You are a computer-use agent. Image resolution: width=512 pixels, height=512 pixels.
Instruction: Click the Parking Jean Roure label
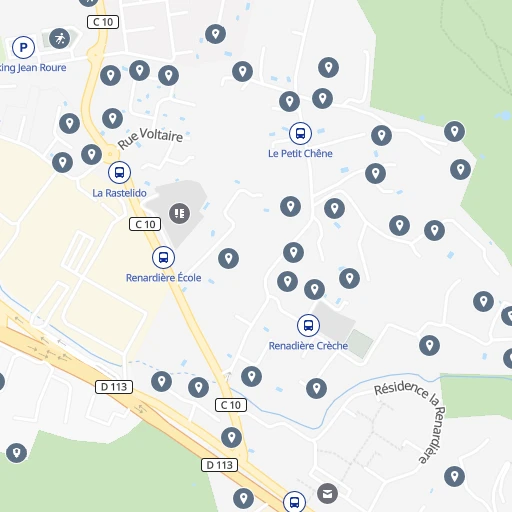[x=33, y=68]
